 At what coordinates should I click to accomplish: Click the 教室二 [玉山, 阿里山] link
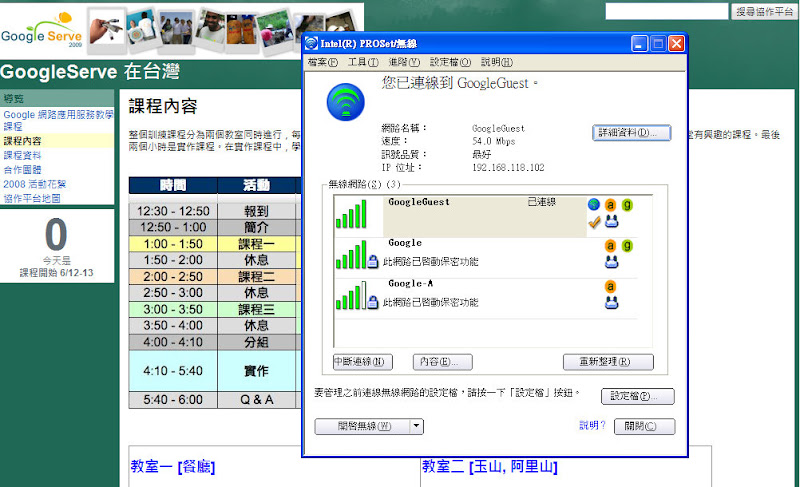point(490,466)
